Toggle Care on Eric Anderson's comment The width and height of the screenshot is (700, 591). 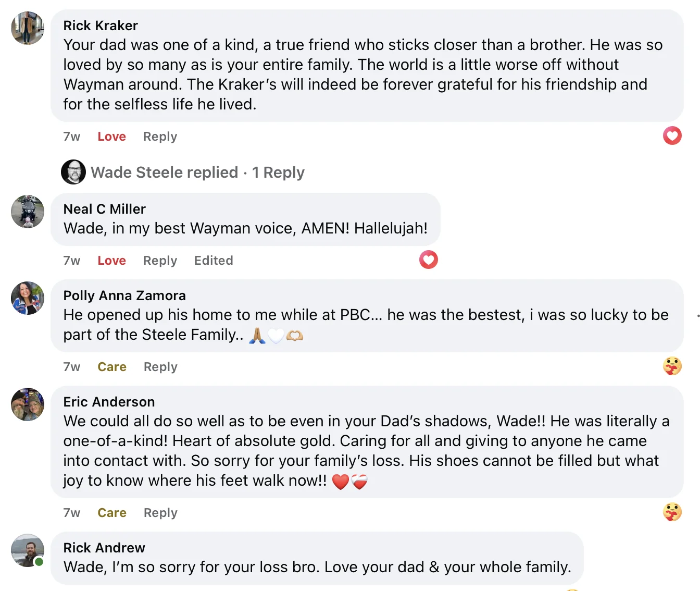[x=112, y=513]
